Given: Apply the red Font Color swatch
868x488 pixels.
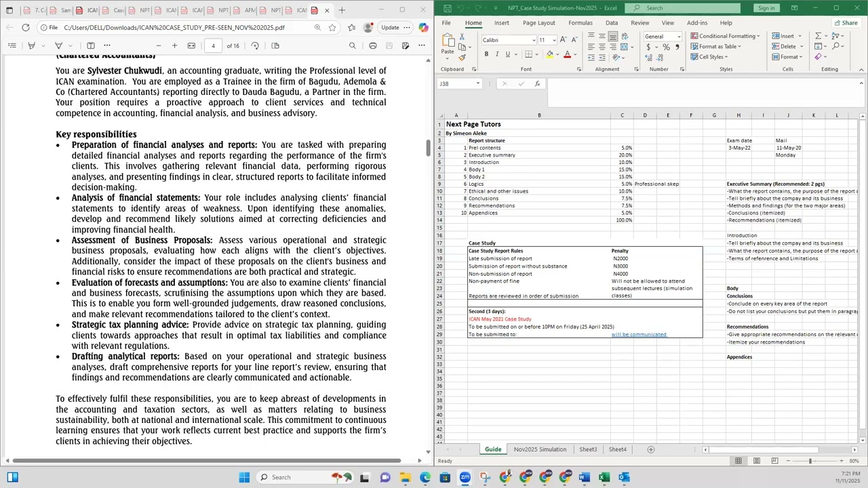Looking at the screenshot, I should (x=567, y=54).
